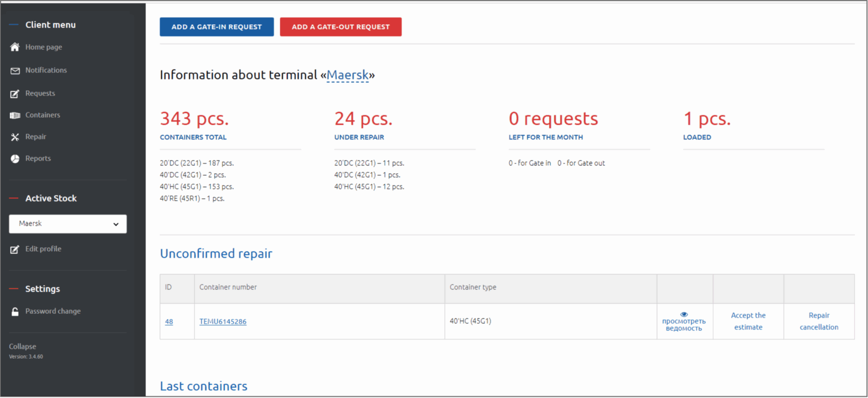Click 0 - for Gate in text
Screen dimensions: 868x398
(530, 163)
